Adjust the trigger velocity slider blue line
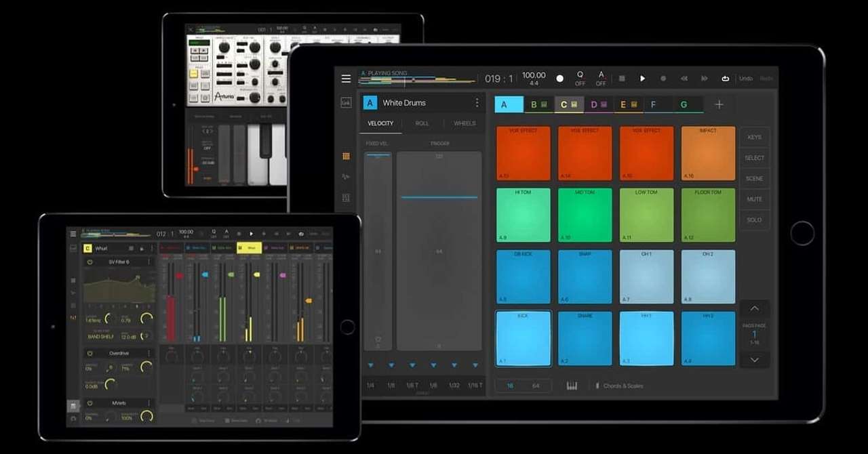The image size is (868, 454). [439, 197]
